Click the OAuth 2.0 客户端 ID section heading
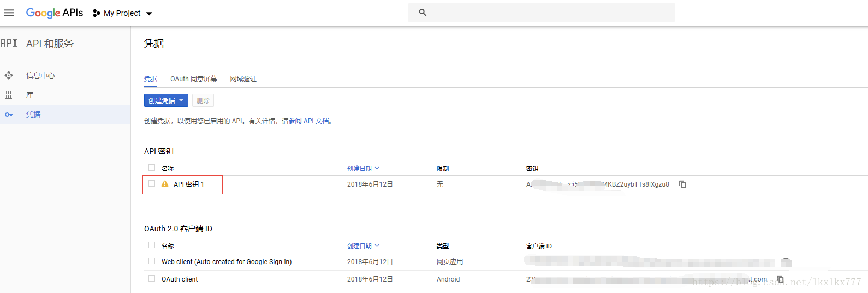Viewport: 868px width, 293px height. pyautogui.click(x=178, y=229)
